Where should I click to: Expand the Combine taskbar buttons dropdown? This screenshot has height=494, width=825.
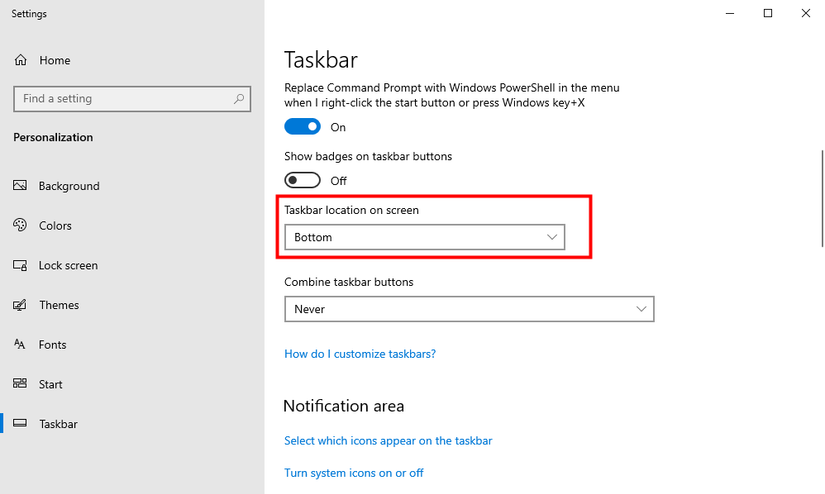tap(468, 309)
